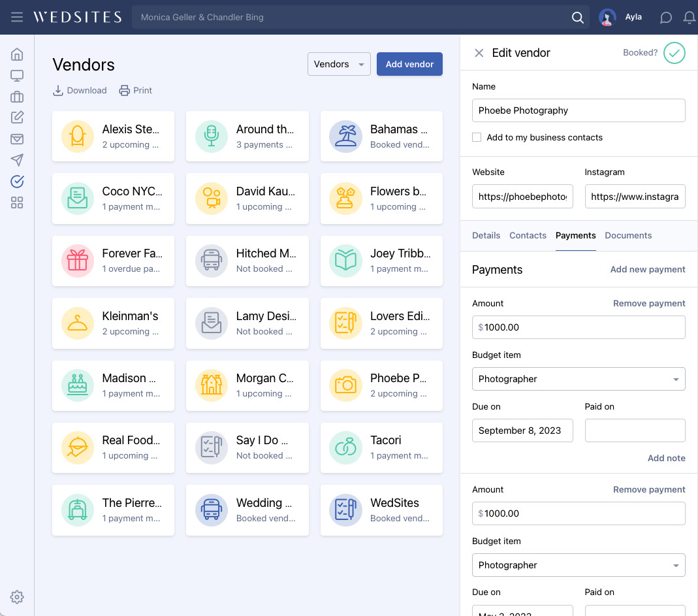Click the search magnifier icon
698x616 pixels.
577,18
